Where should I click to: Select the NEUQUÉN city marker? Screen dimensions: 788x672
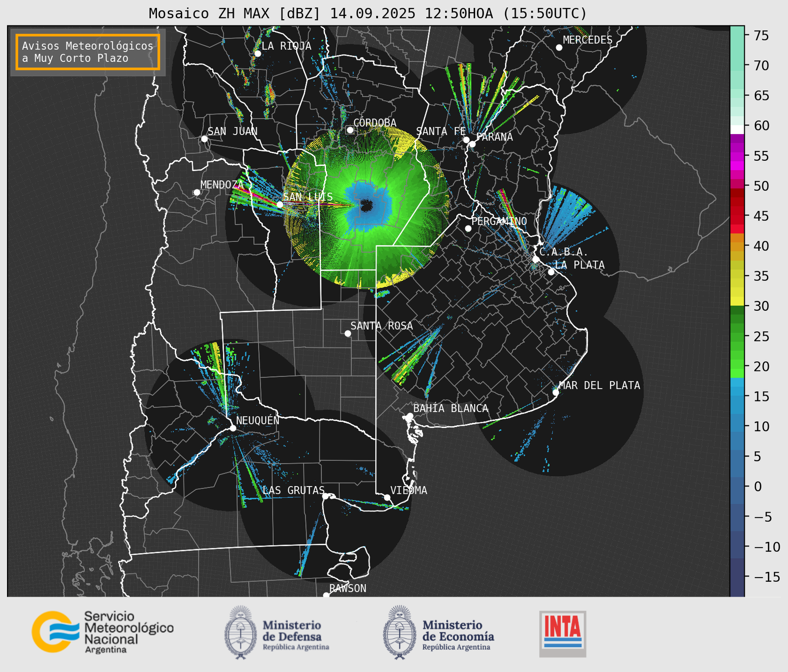click(233, 428)
